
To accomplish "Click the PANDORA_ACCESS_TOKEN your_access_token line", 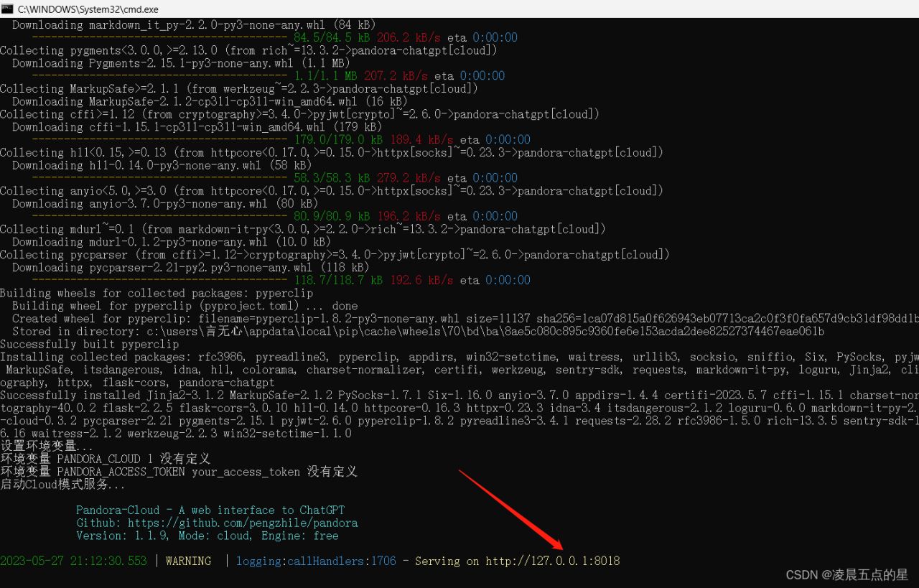I will point(179,472).
